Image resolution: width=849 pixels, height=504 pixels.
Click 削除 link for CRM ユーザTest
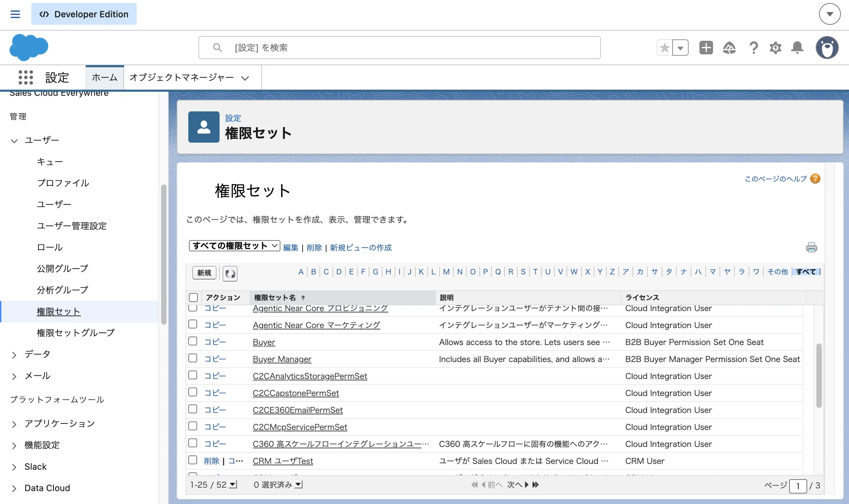[x=212, y=461]
